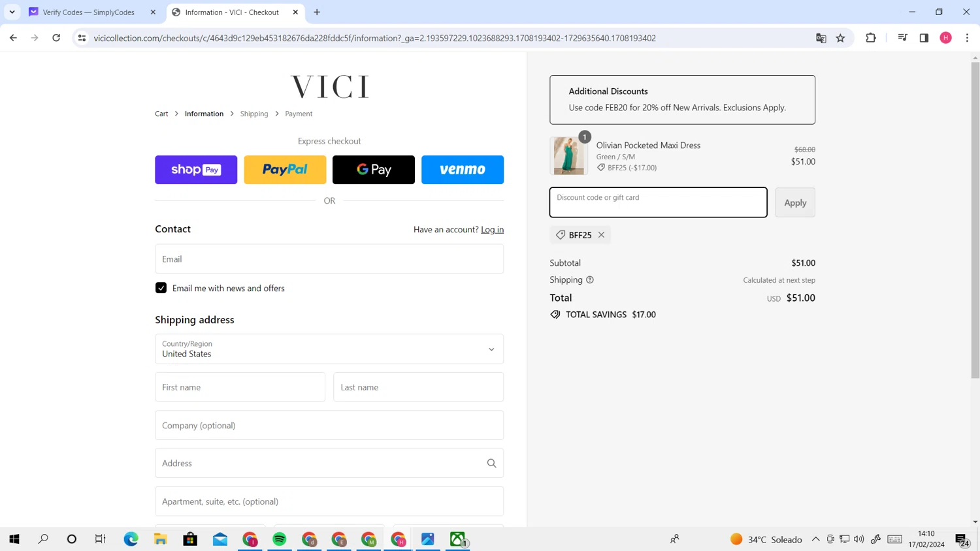Uncheck Email me with news and offers

(161, 288)
